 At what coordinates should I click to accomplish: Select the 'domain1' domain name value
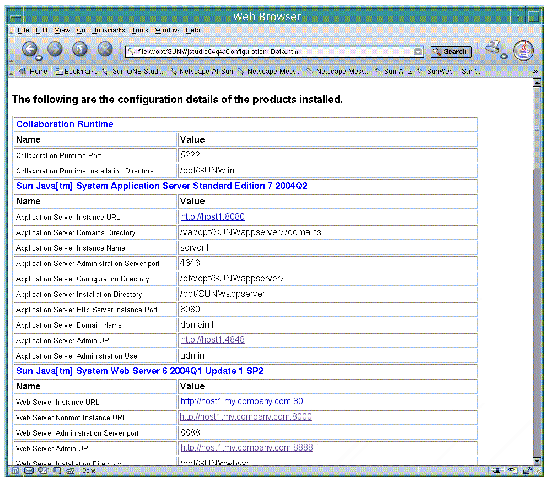tap(197, 325)
